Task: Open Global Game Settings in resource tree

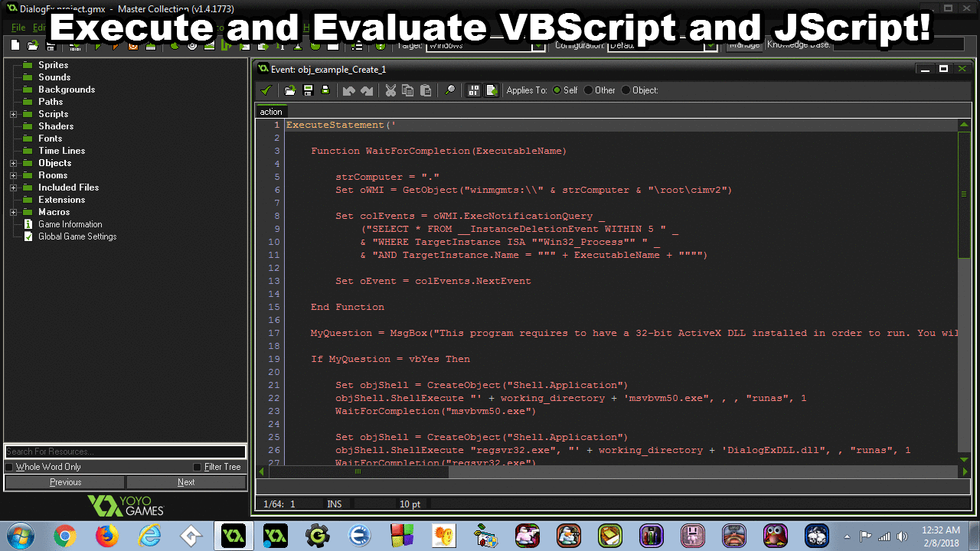Action: (x=77, y=236)
